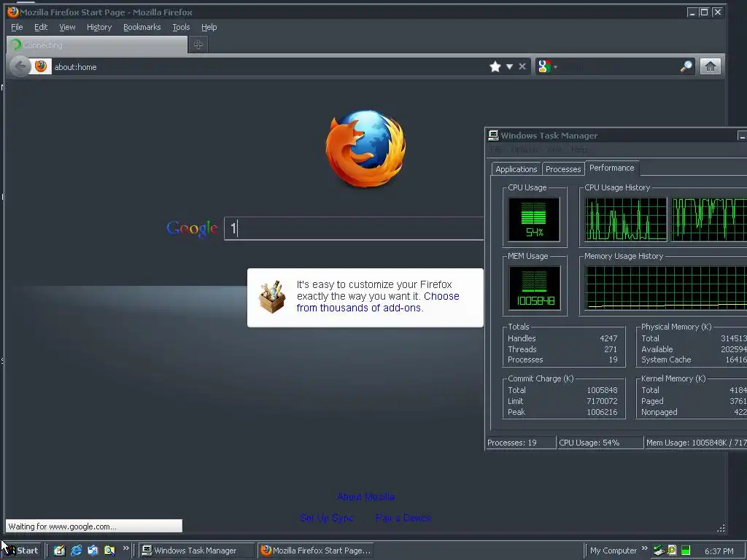Image resolution: width=747 pixels, height=560 pixels.
Task: Click the green CPU usage tray icon
Action: 686,551
